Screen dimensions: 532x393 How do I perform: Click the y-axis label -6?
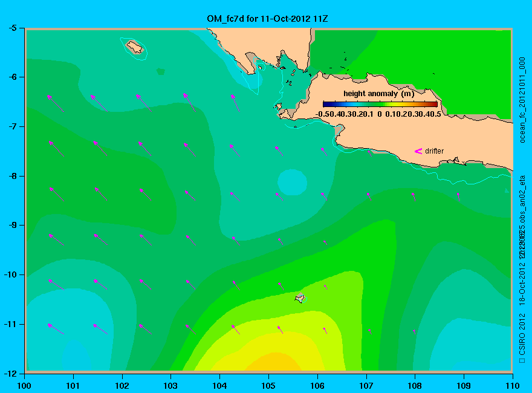click(12, 77)
